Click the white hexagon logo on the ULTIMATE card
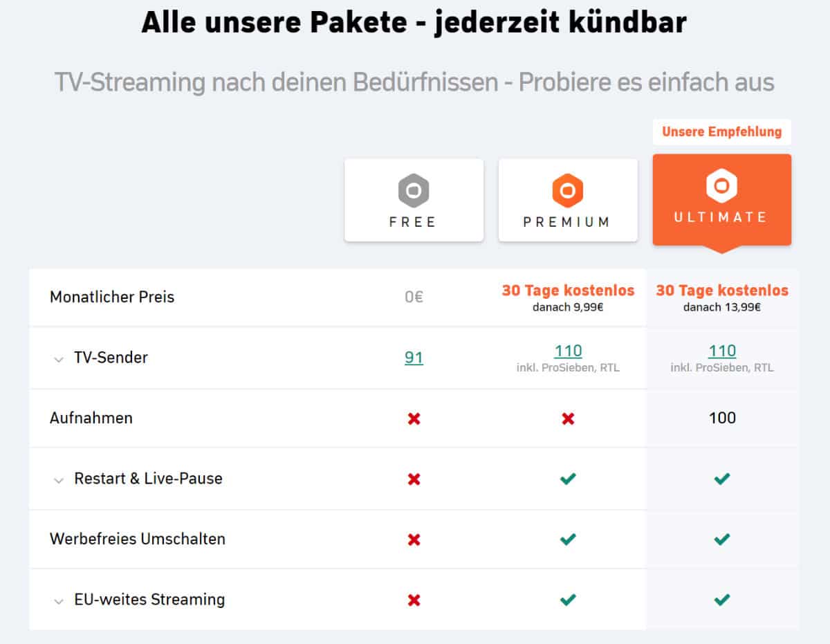 (x=721, y=185)
